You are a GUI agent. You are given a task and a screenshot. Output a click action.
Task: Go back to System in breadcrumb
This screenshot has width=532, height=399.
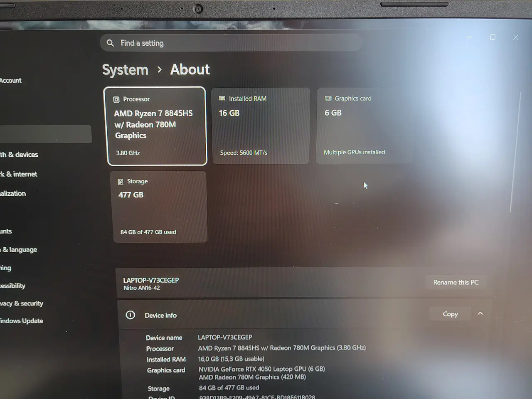click(125, 70)
